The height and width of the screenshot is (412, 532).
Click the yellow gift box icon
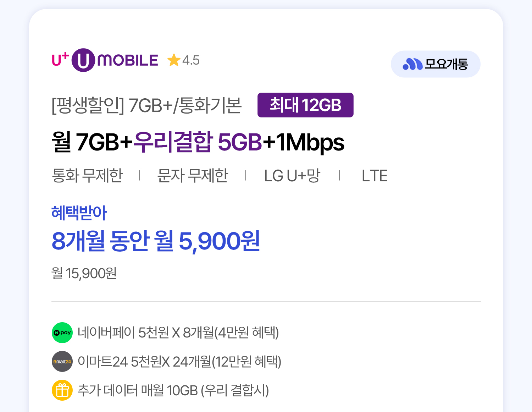(62, 390)
